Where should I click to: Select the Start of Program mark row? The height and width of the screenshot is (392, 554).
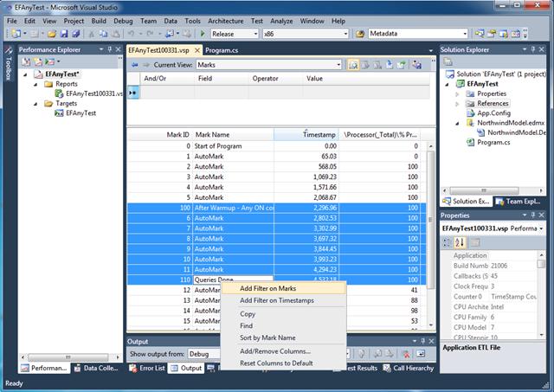276,146
